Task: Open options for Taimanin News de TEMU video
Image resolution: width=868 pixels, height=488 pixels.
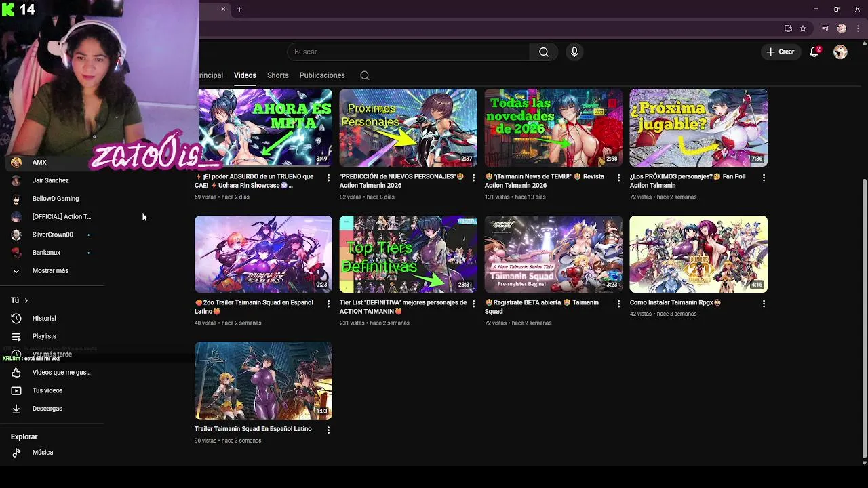Action: click(618, 178)
